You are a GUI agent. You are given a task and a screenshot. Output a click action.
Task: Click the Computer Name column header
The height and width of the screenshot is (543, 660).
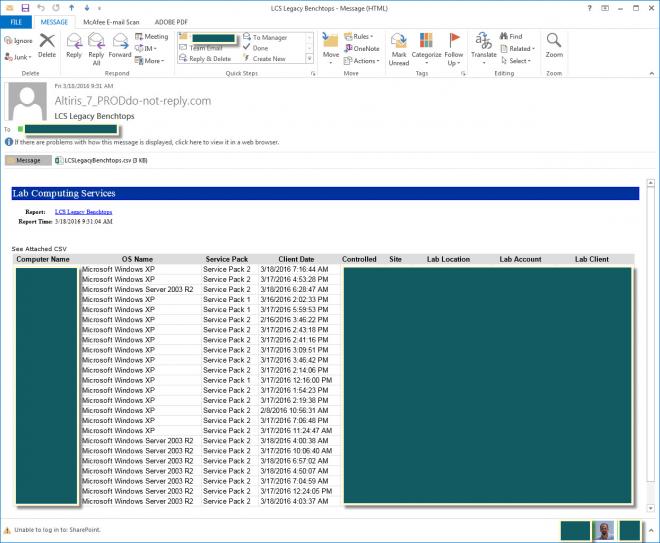pyautogui.click(x=43, y=259)
